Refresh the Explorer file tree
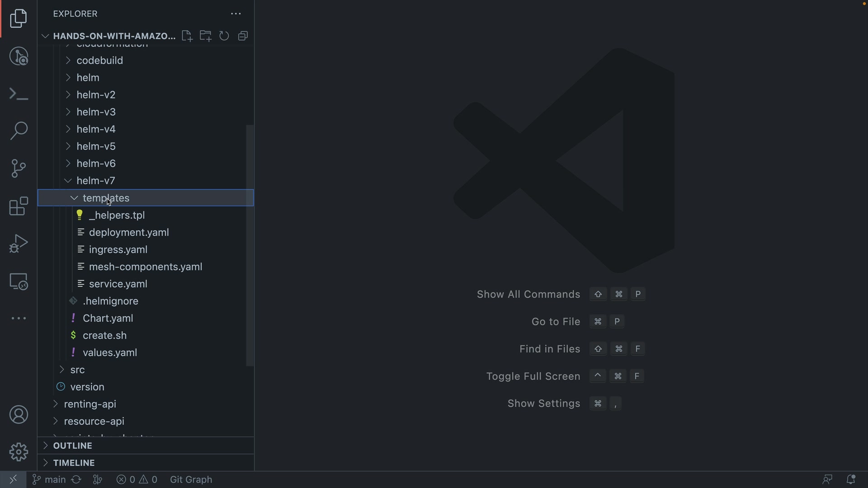Viewport: 868px width, 488px height. (x=224, y=36)
